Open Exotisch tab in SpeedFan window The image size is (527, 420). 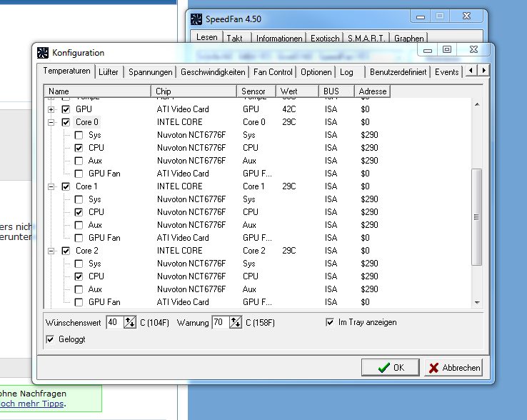(x=325, y=39)
